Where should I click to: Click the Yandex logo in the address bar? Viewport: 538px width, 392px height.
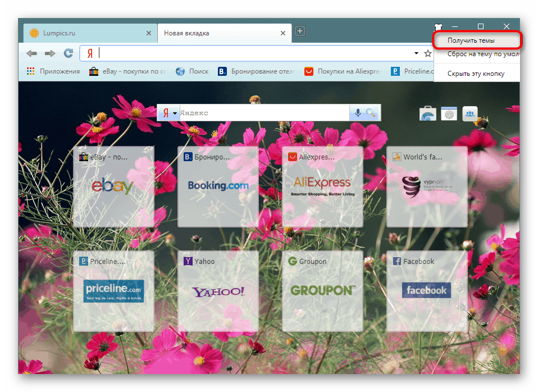coord(90,53)
